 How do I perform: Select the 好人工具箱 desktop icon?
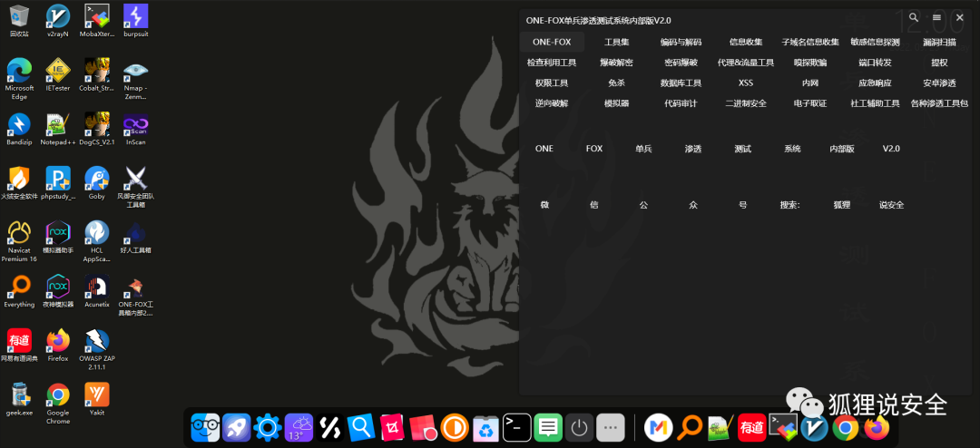point(135,238)
